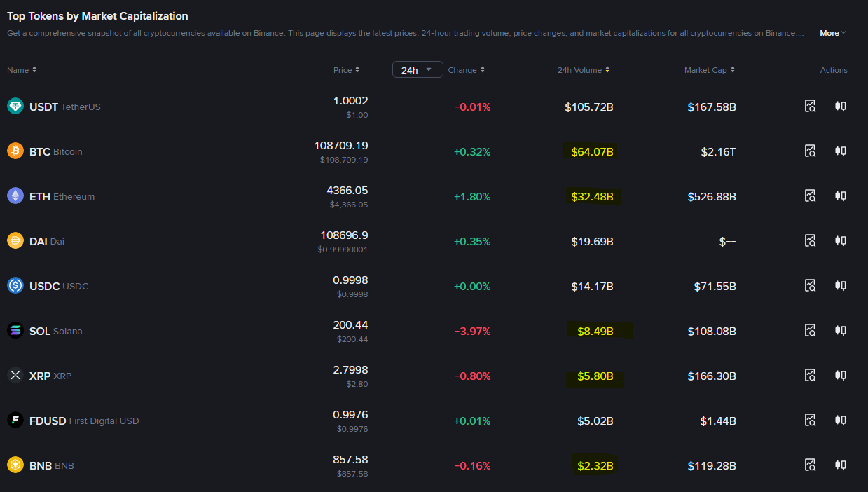This screenshot has width=868, height=492.
Task: Click the USDC coin logo
Action: [15, 286]
